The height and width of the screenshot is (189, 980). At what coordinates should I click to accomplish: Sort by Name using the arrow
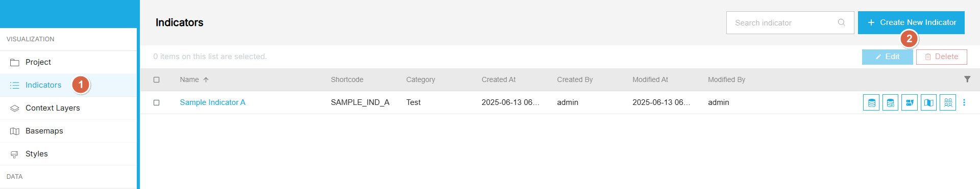click(x=206, y=79)
